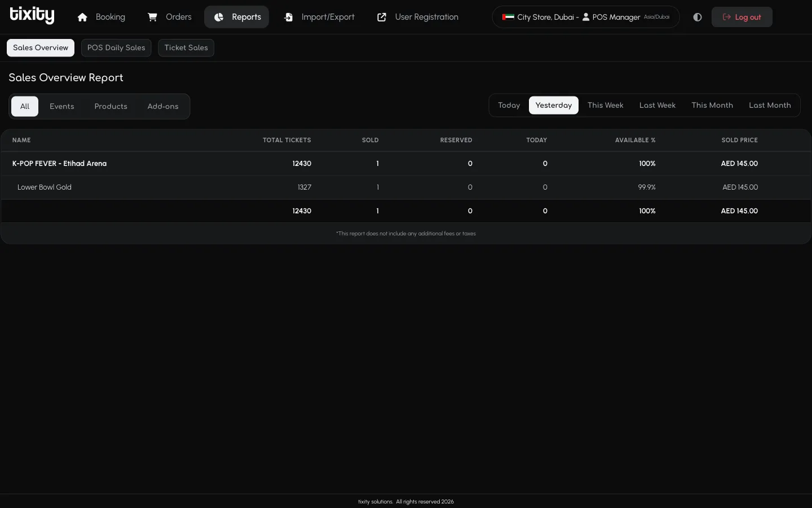
Task: Click the tixity logo
Action: tap(32, 15)
